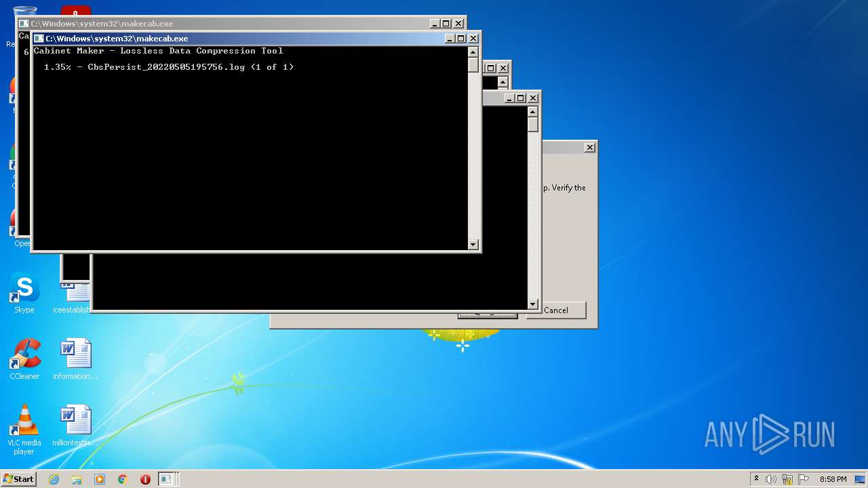868x488 pixels.
Task: Close the dialog behind the consoles
Action: (590, 147)
